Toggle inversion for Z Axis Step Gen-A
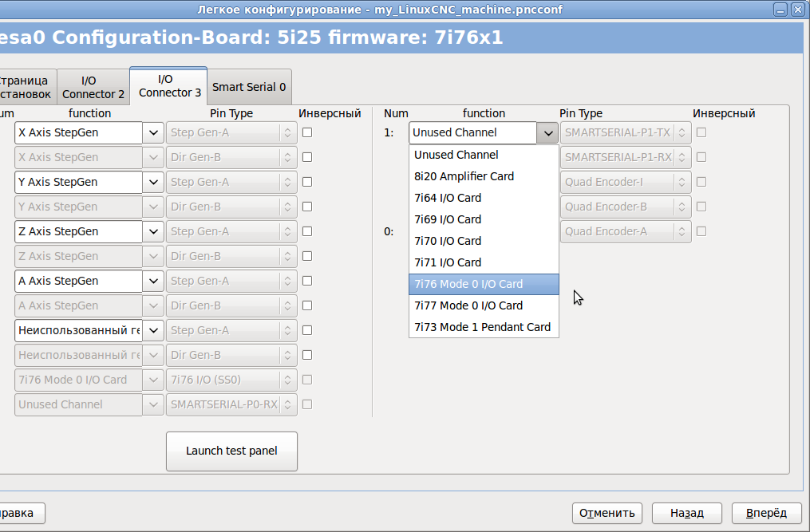810x532 pixels. (x=307, y=232)
